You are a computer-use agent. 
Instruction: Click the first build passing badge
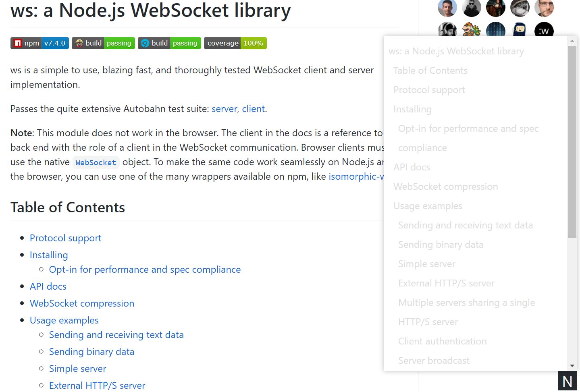(103, 43)
